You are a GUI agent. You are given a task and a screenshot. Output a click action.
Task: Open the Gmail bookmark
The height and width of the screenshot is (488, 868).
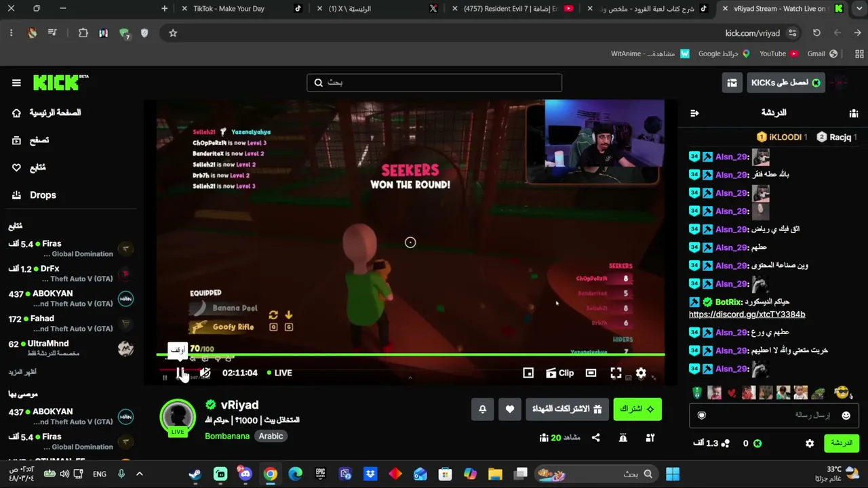823,54
